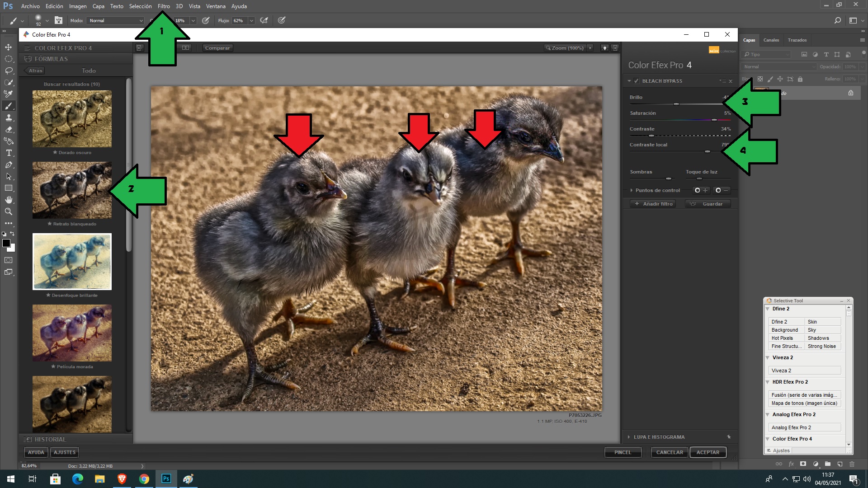
Task: Open brush settings panel icon
Action: coord(58,20)
